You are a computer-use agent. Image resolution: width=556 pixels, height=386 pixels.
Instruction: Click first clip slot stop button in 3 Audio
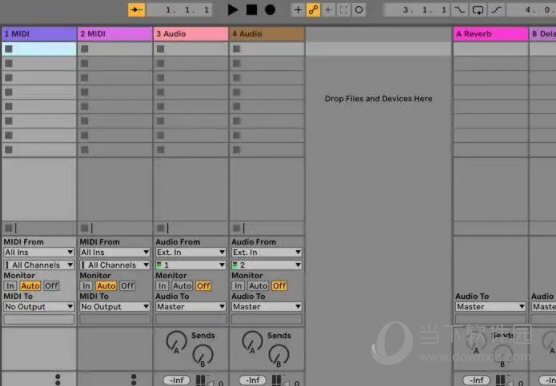pos(161,49)
